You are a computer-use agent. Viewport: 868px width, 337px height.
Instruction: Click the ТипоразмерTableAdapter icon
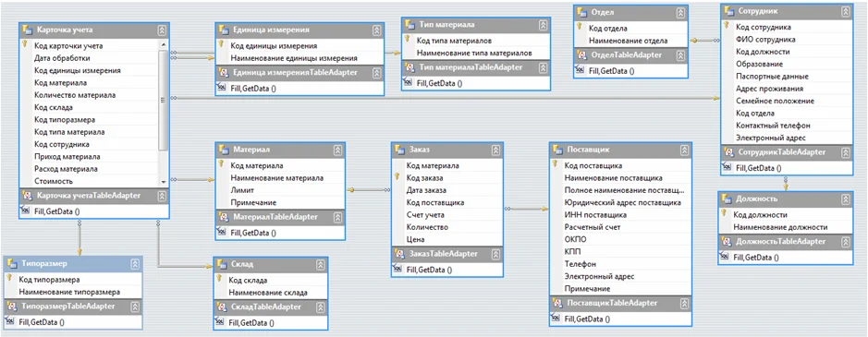pyautogui.click(x=11, y=306)
